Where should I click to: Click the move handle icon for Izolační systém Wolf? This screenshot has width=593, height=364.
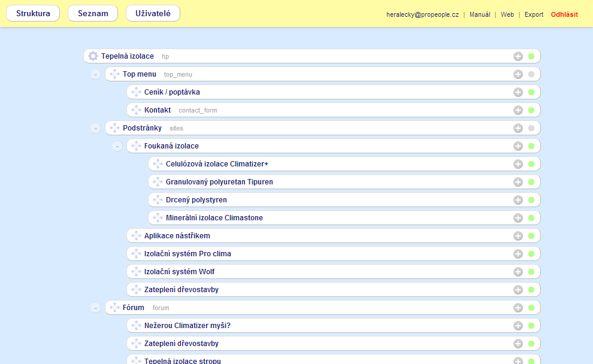click(136, 272)
